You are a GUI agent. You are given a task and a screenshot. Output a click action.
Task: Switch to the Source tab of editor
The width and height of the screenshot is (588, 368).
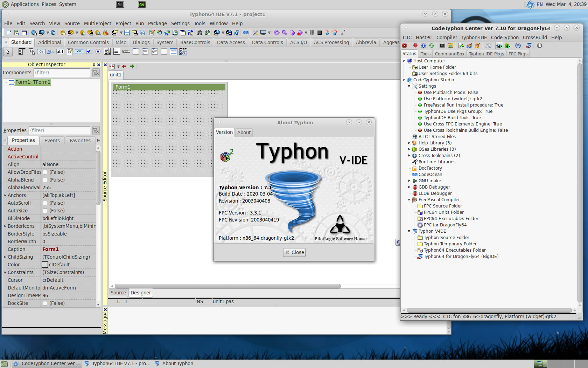click(x=118, y=293)
